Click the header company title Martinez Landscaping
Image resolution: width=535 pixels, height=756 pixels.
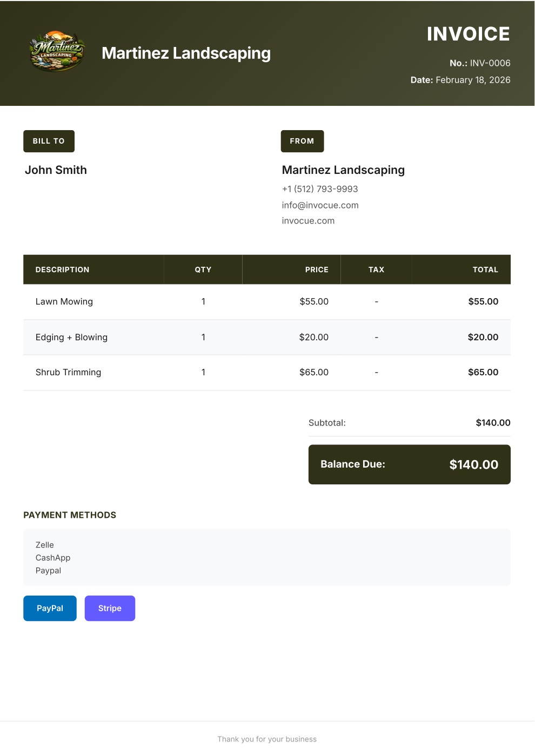pos(186,53)
